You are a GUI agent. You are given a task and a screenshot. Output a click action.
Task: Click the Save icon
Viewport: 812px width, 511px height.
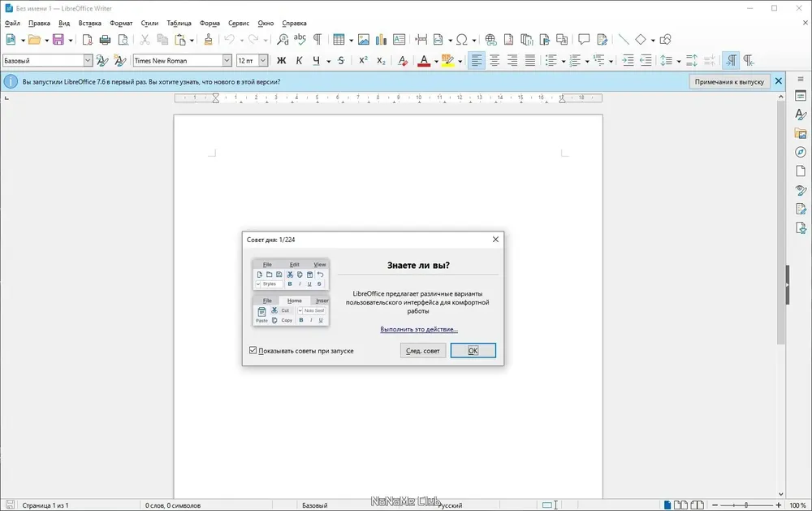[x=58, y=39]
